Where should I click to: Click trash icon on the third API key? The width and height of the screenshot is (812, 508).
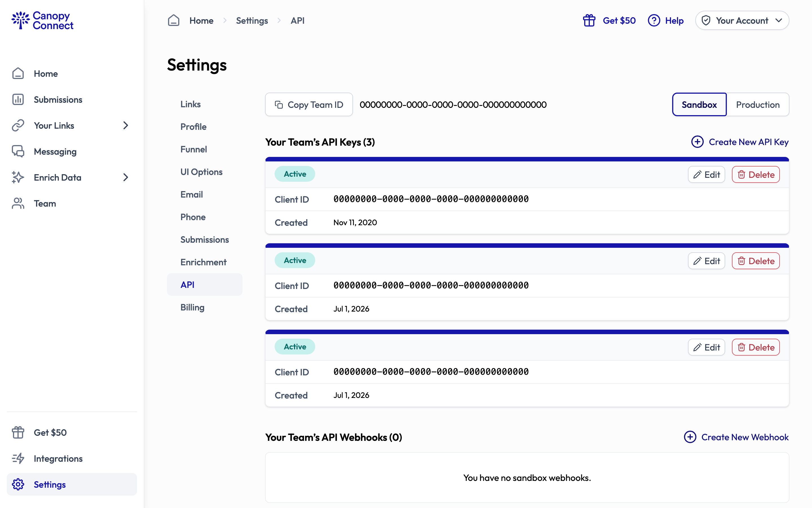[742, 347]
